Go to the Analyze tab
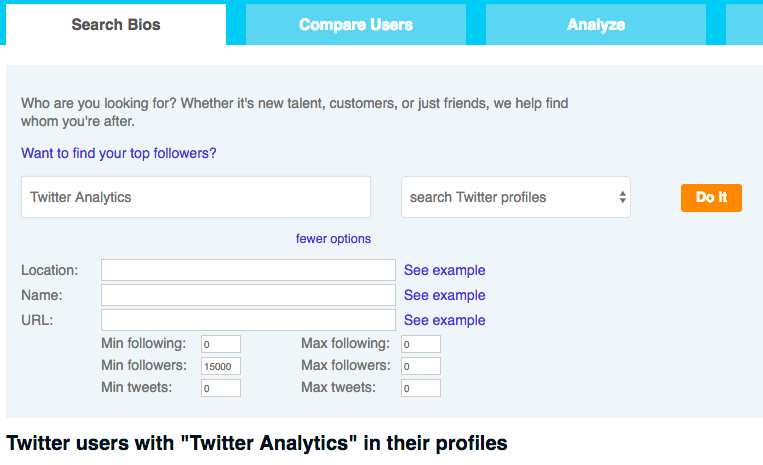Viewport: 763px width, 465px height. [595, 24]
